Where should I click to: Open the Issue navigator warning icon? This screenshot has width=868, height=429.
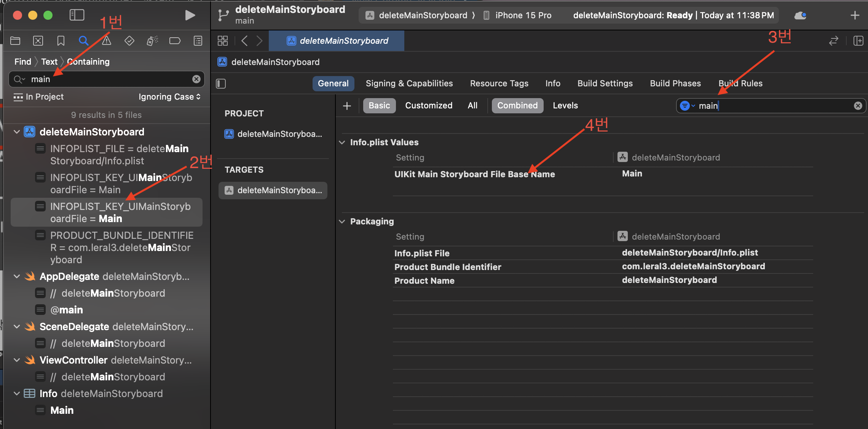(107, 41)
